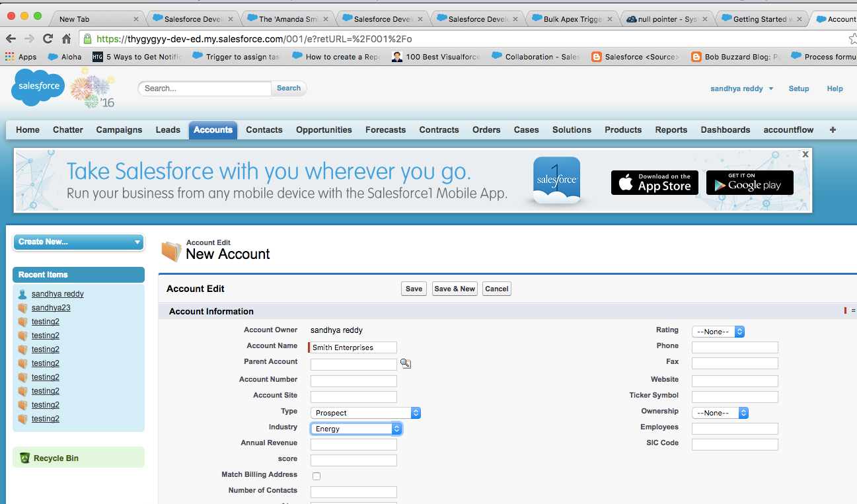Viewport: 857px width, 504px height.
Task: Open the Help link
Action: (835, 89)
